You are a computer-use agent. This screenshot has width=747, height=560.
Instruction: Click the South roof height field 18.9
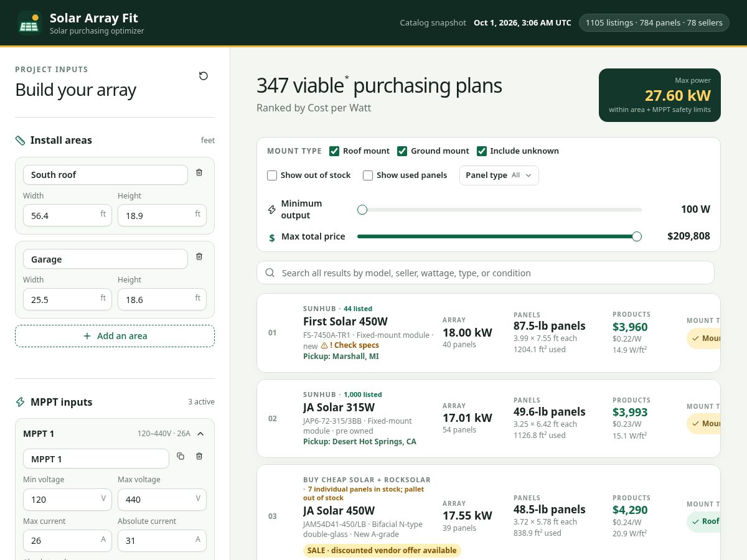[162, 215]
